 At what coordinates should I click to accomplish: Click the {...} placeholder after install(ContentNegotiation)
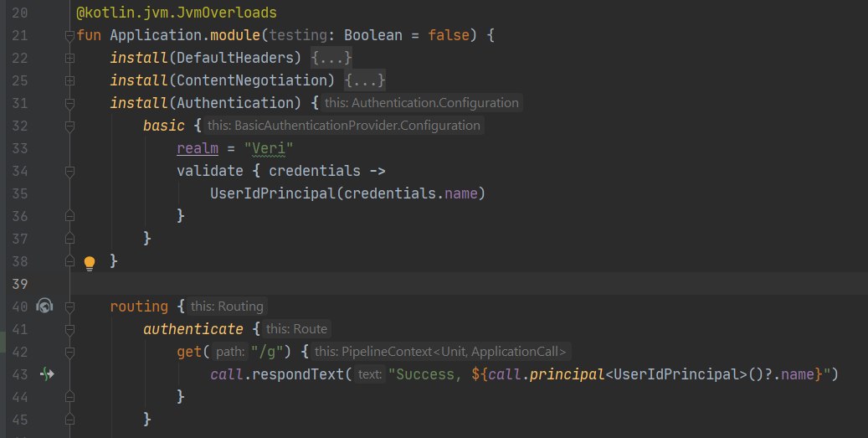pyautogui.click(x=364, y=80)
